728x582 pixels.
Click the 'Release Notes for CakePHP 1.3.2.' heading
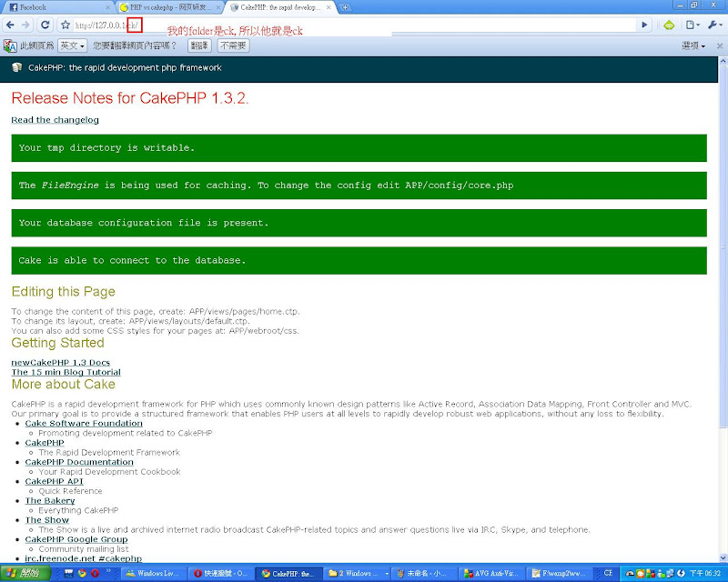[130, 98]
